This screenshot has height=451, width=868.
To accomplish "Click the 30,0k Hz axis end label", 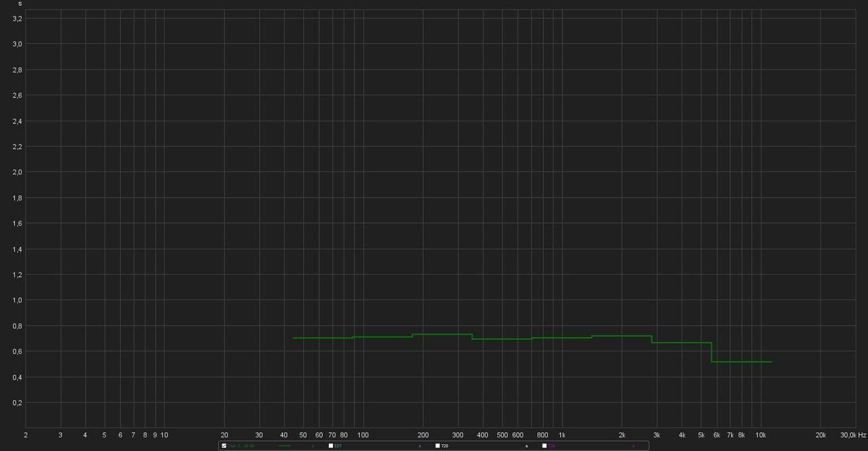I will tap(853, 435).
